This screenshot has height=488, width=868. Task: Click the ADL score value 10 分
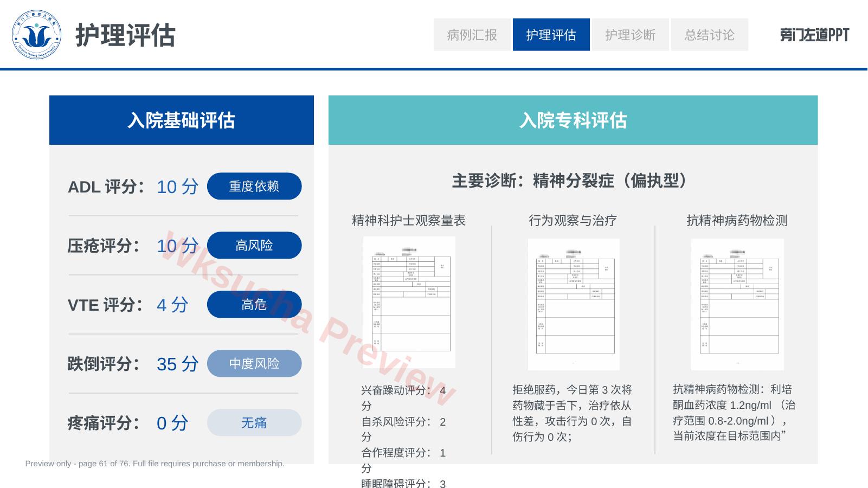coord(178,187)
